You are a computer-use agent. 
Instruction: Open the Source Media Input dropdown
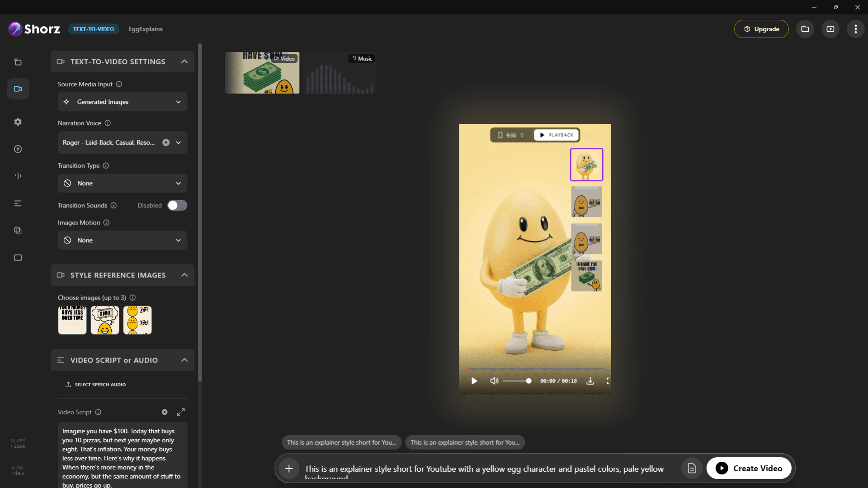pyautogui.click(x=123, y=102)
